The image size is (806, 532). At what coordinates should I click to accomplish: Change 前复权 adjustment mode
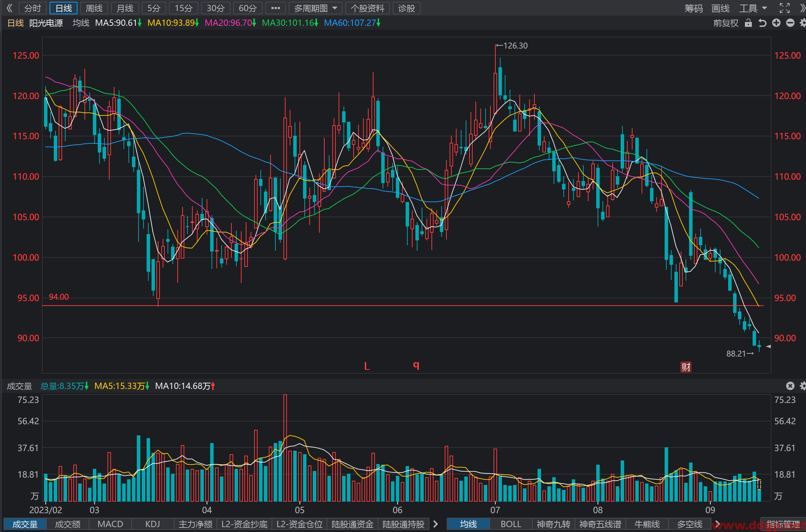click(x=726, y=23)
